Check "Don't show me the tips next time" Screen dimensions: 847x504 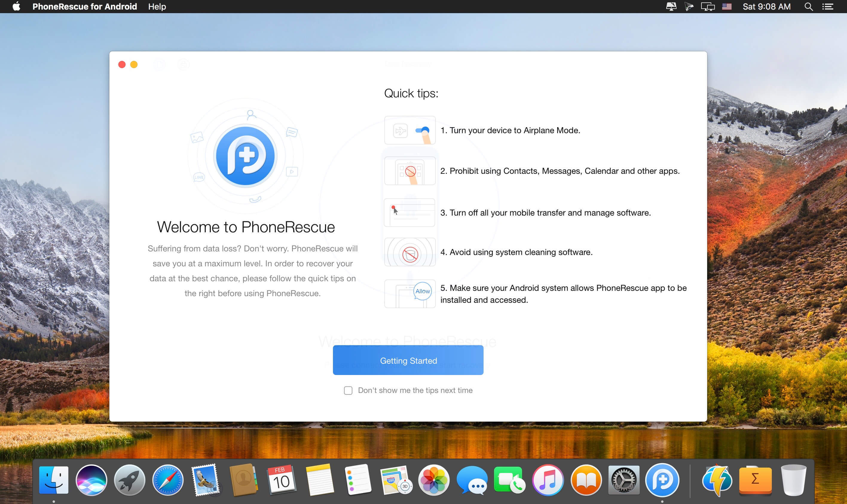point(348,390)
